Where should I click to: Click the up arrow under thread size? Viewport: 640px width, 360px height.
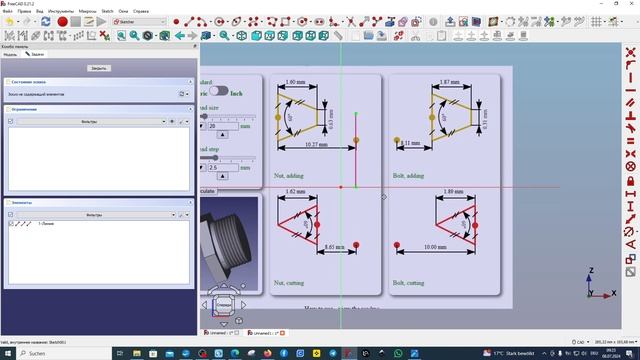tap(222, 135)
